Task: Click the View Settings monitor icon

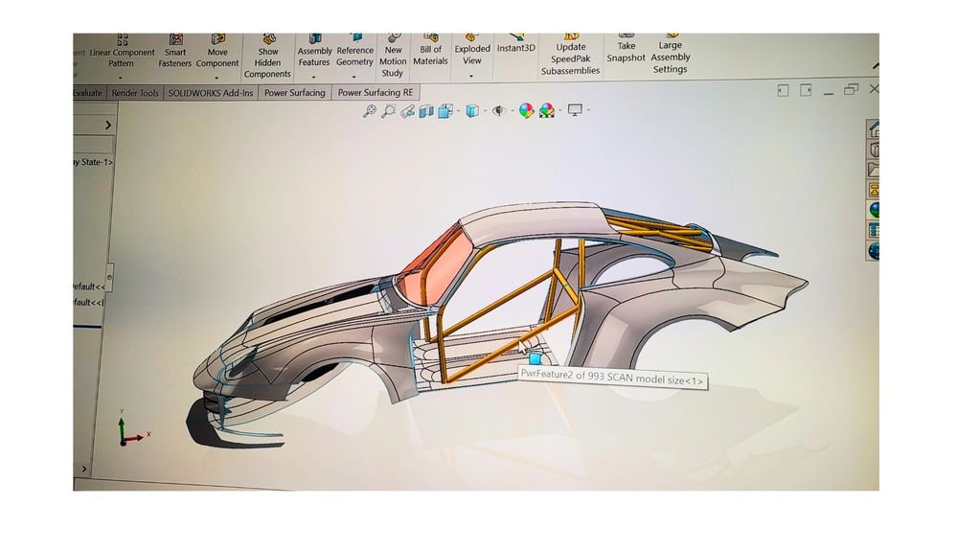Action: 575,110
